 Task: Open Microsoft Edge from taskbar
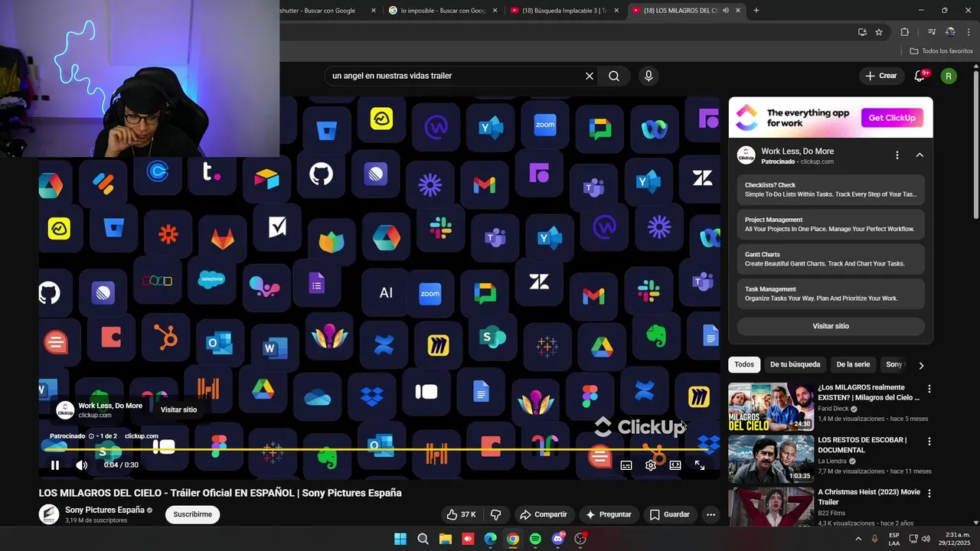pyautogui.click(x=491, y=539)
